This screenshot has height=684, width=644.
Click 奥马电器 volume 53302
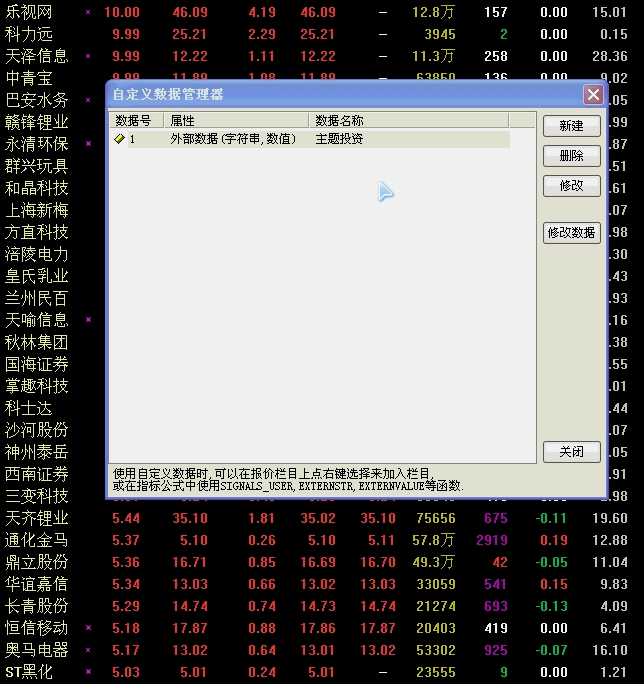pos(436,650)
